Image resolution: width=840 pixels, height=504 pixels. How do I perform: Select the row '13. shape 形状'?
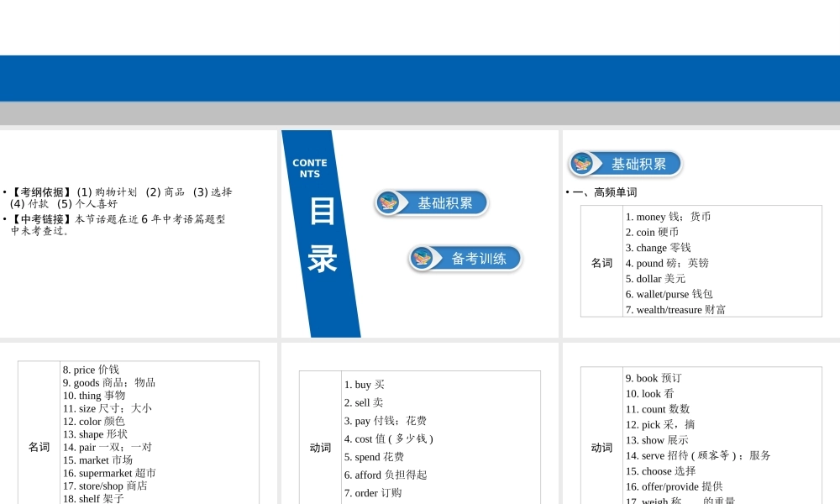pos(96,434)
